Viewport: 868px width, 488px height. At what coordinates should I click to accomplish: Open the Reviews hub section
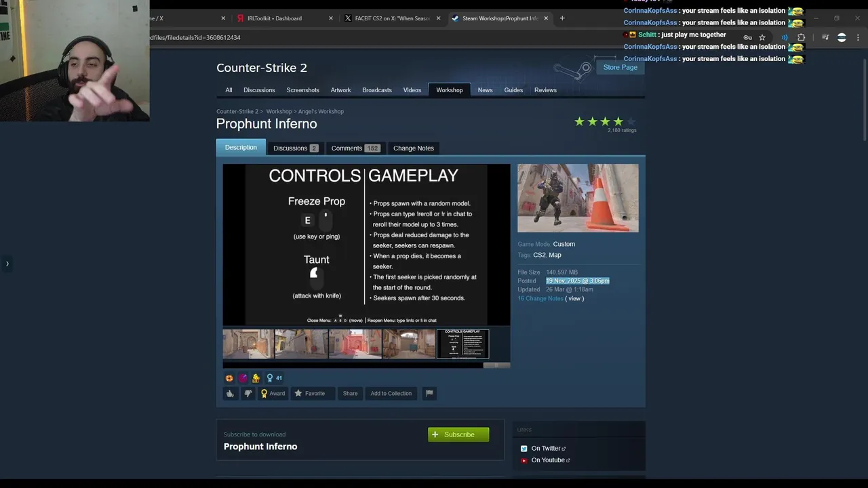tap(545, 90)
